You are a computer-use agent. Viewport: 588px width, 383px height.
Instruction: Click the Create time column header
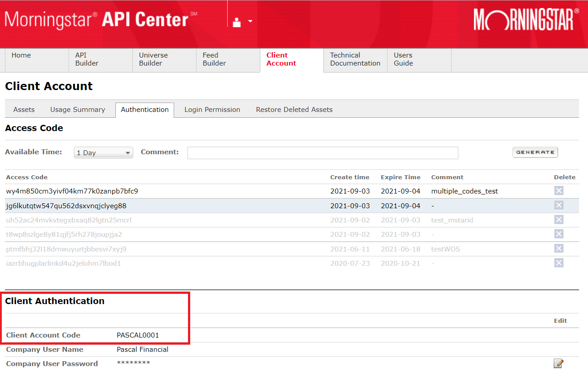pos(350,177)
